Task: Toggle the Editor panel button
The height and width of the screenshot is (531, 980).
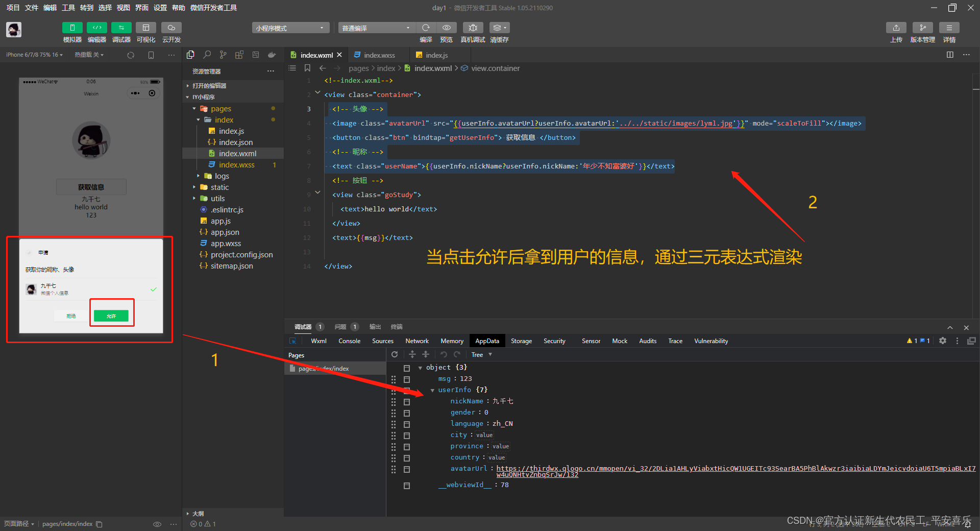Action: (x=96, y=28)
